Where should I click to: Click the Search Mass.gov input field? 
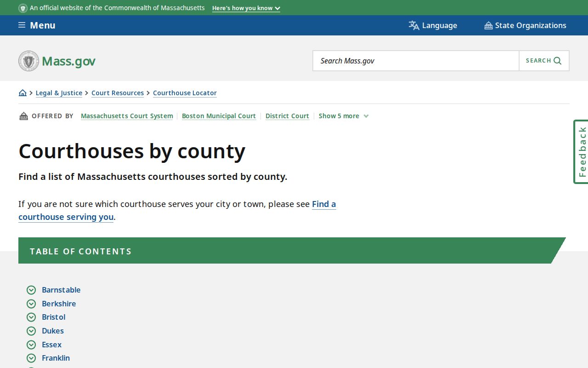pyautogui.click(x=416, y=61)
